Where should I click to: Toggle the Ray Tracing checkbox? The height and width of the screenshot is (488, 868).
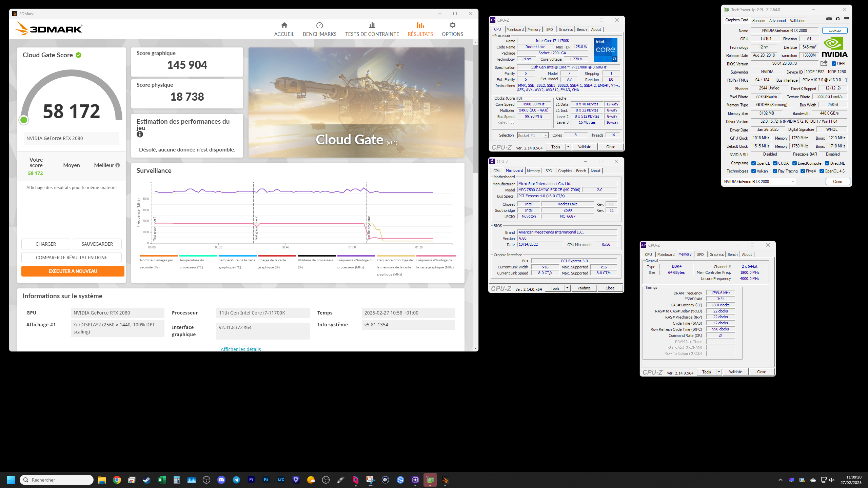[775, 171]
